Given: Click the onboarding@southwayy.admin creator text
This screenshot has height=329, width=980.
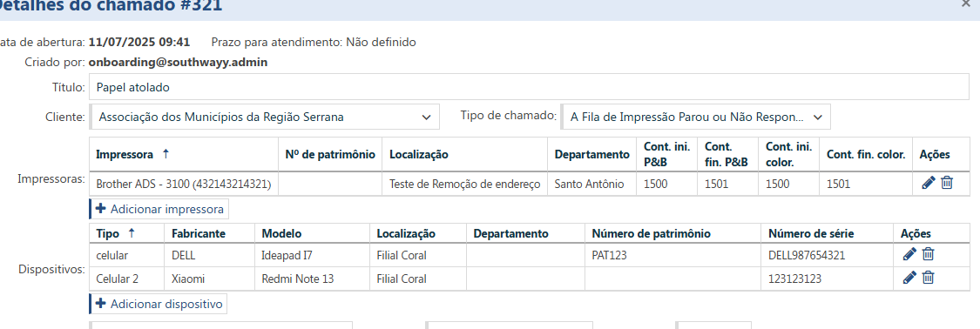Looking at the screenshot, I should click(x=178, y=63).
